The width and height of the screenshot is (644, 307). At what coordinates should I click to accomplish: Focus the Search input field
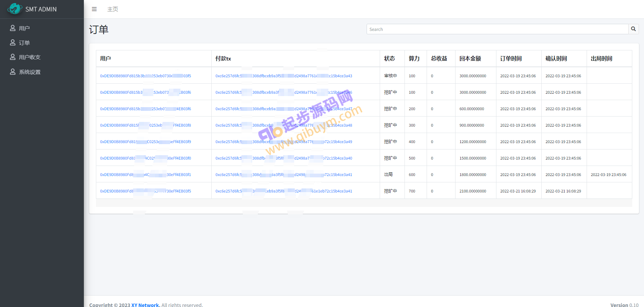pyautogui.click(x=497, y=29)
